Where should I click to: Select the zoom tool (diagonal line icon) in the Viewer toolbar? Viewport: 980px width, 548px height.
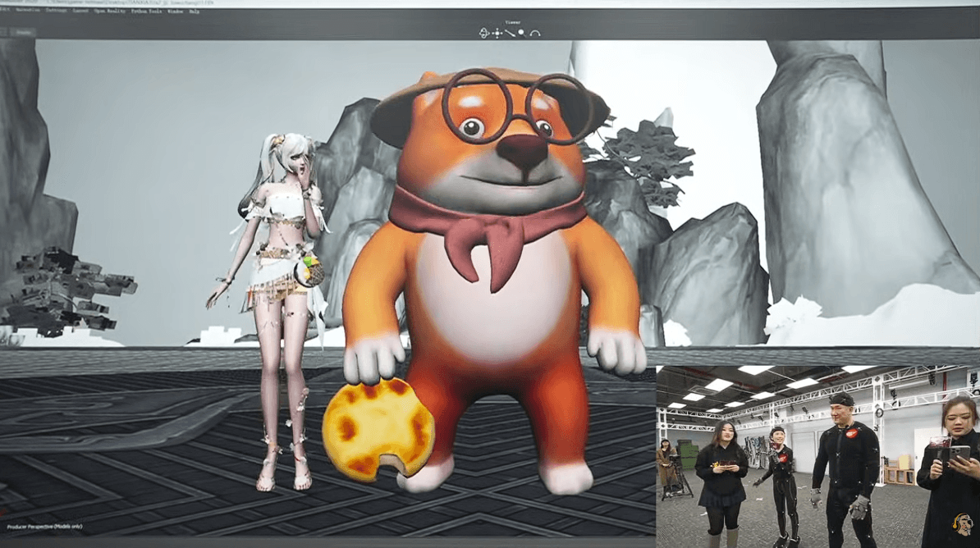point(510,33)
